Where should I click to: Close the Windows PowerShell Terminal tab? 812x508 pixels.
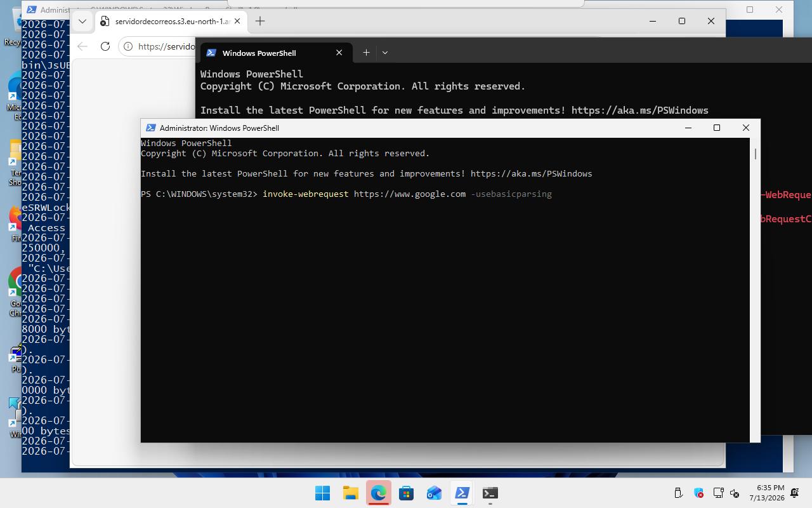(x=339, y=53)
